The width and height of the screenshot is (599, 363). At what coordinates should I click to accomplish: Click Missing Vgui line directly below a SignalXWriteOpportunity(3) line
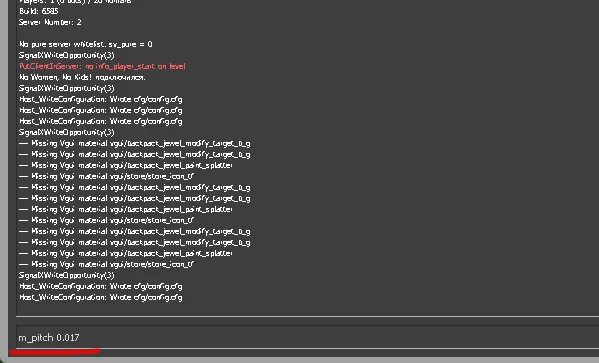[134, 144]
